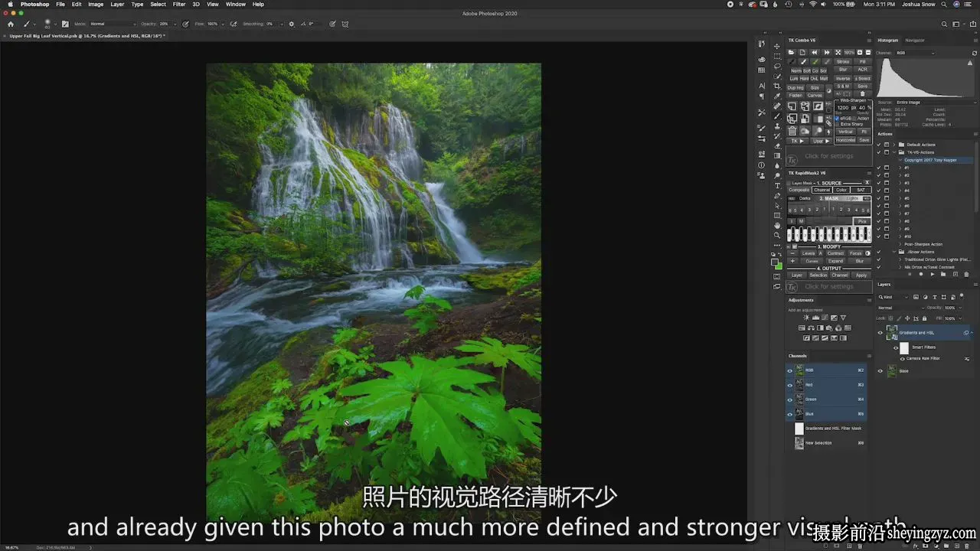Add a Levels adjustment from Adjustments panel
The width and height of the screenshot is (980, 551).
point(815,318)
